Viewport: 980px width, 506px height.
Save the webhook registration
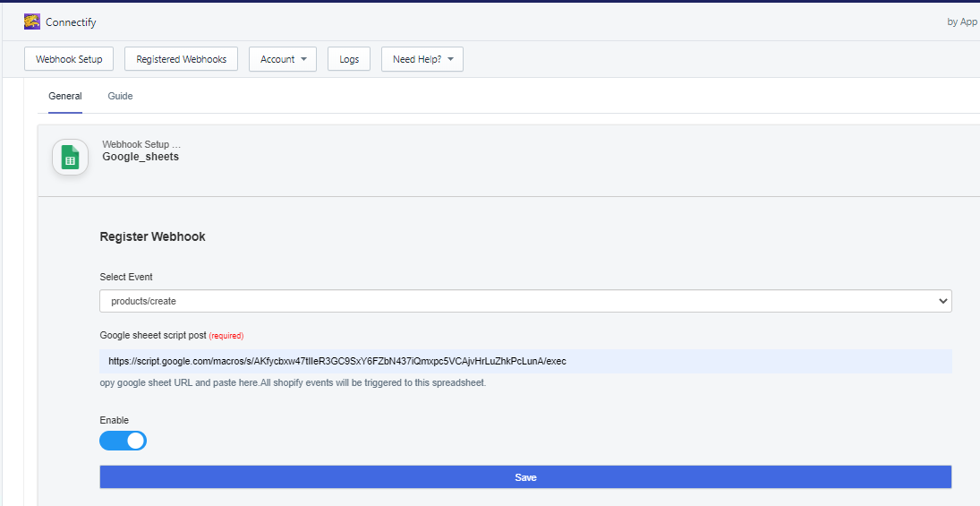tap(525, 477)
